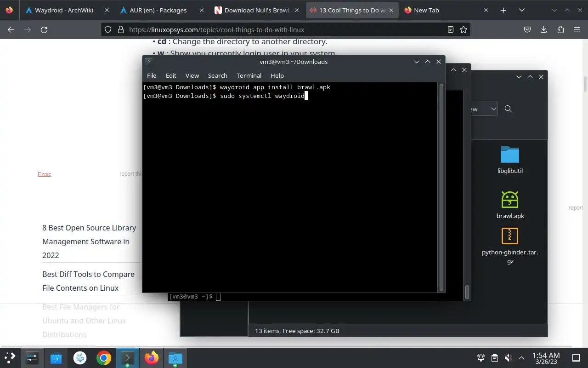The image size is (588, 368).
Task: Show site security lock info
Action: point(121,29)
